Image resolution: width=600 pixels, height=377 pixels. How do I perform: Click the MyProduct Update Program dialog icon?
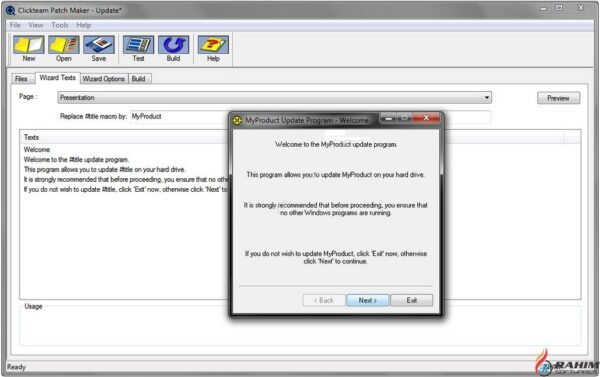[237, 120]
